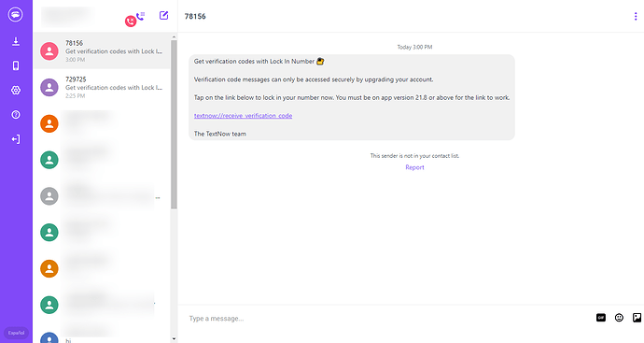Click the download app icon in sidebar
644x343 pixels.
tap(16, 41)
